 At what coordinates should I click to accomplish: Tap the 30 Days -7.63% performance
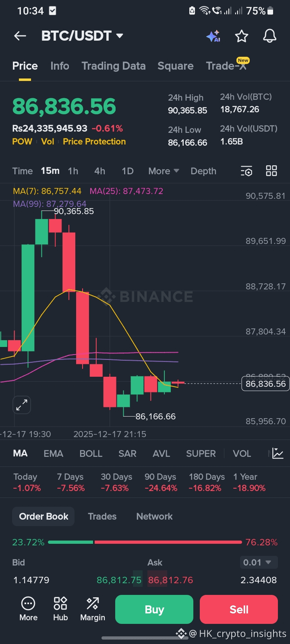pos(116,482)
